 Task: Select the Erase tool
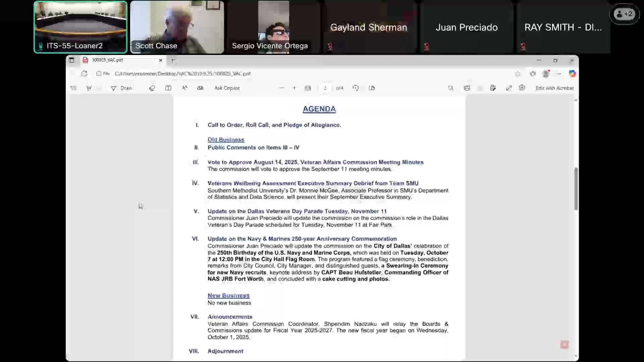tap(152, 88)
